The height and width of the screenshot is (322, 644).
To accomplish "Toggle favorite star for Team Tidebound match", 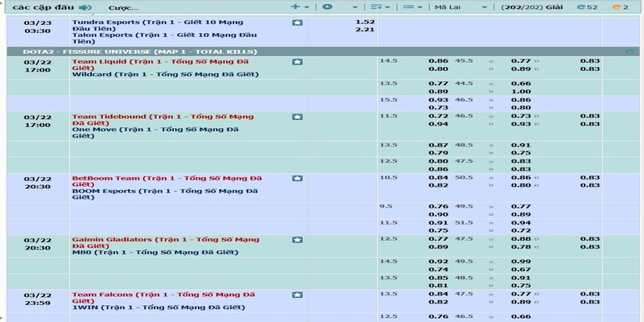I will pyautogui.click(x=297, y=118).
